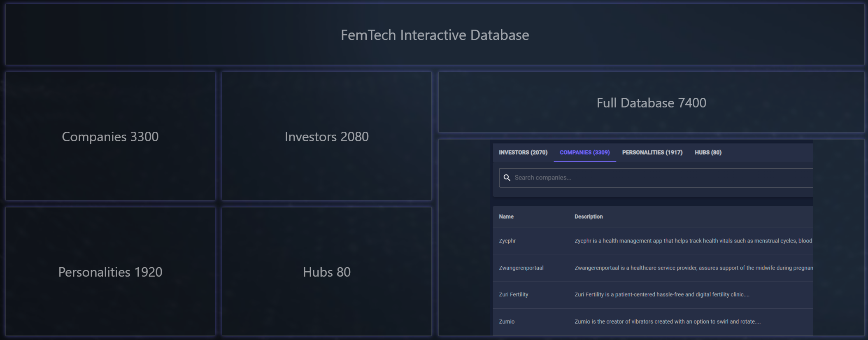Switch to the Investors (2070) tab

point(523,152)
